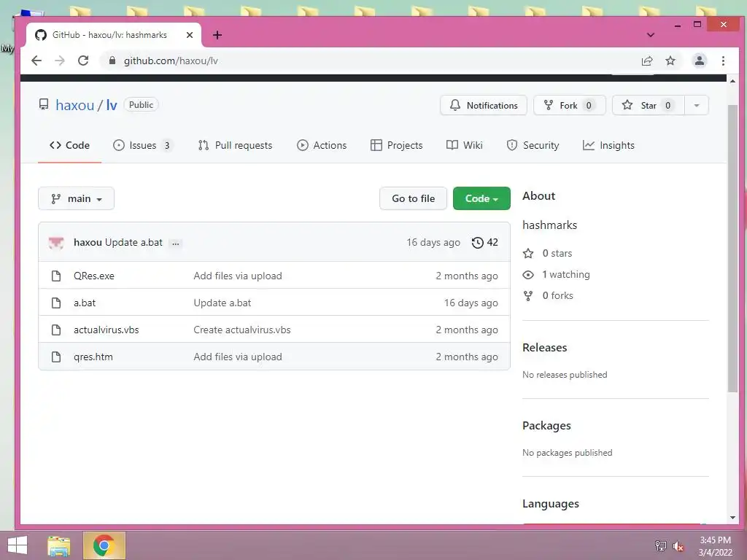This screenshot has width=747, height=560.
Task: Expand the green Code dropdown
Action: click(x=481, y=198)
